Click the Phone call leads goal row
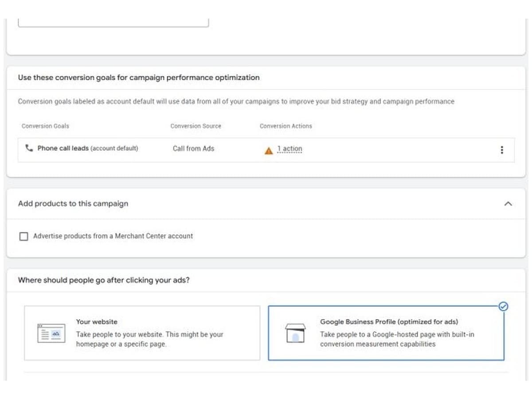The width and height of the screenshot is (532, 399). click(x=266, y=150)
